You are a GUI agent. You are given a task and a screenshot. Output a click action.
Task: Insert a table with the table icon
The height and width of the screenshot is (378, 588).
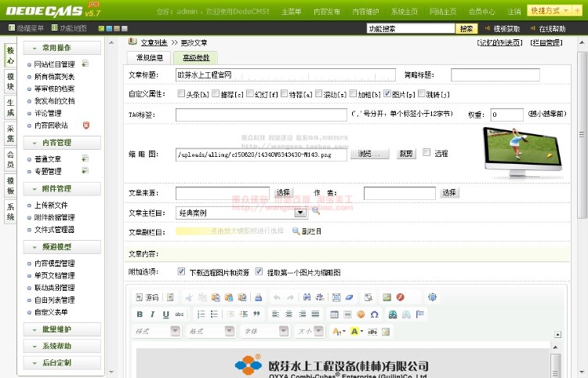coord(334,314)
